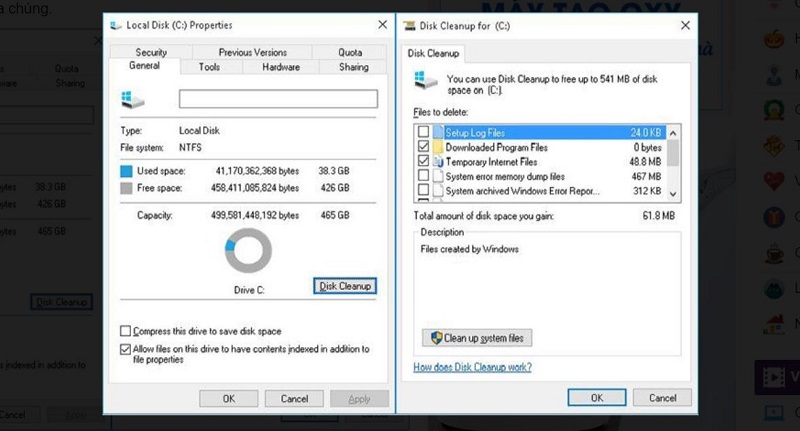The image size is (800, 431).
Task: Switch to the Security tab
Action: [x=151, y=52]
